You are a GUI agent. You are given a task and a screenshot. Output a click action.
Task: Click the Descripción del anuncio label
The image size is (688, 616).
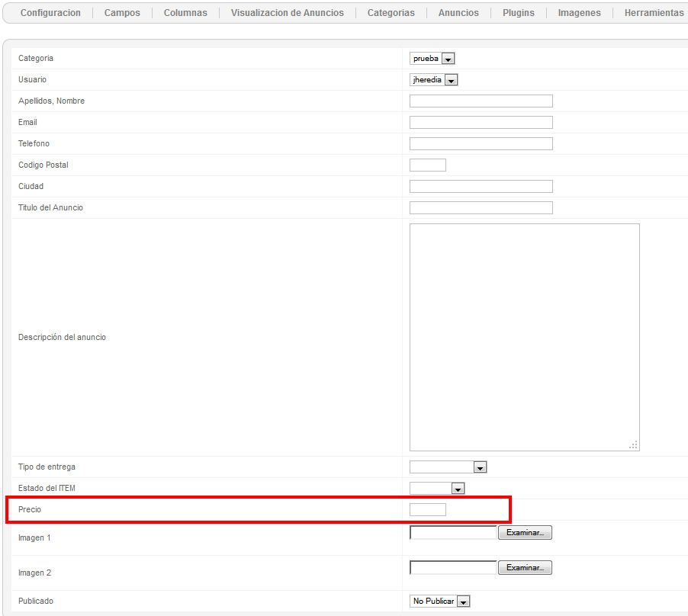tap(62, 337)
